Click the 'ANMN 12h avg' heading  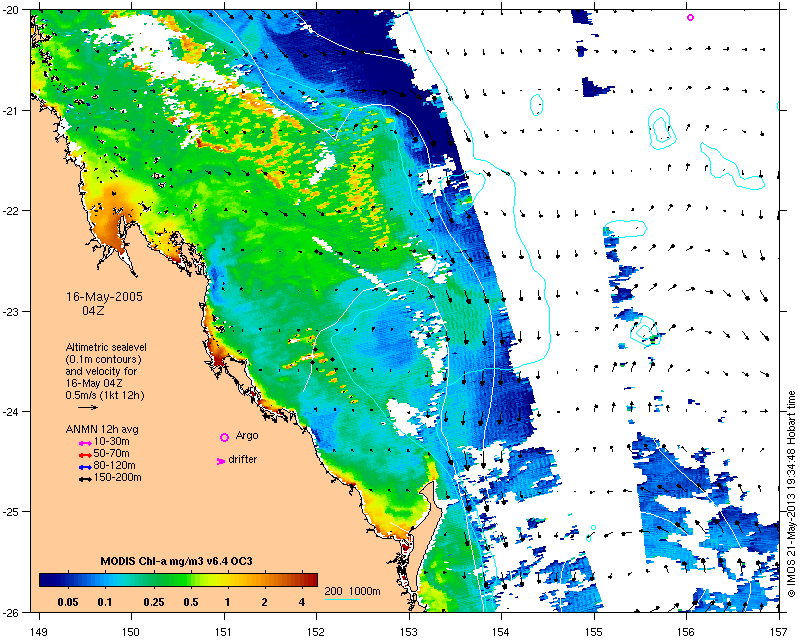pyautogui.click(x=102, y=429)
